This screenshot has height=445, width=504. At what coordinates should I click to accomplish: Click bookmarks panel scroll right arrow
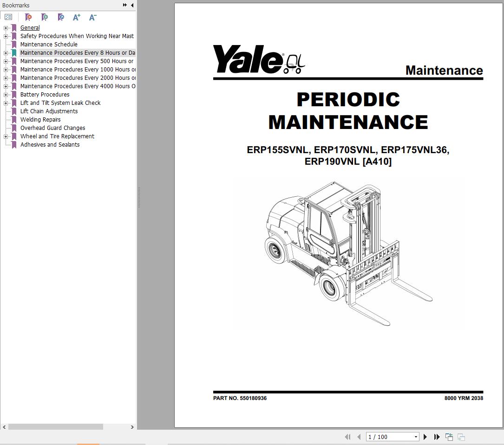(132, 427)
